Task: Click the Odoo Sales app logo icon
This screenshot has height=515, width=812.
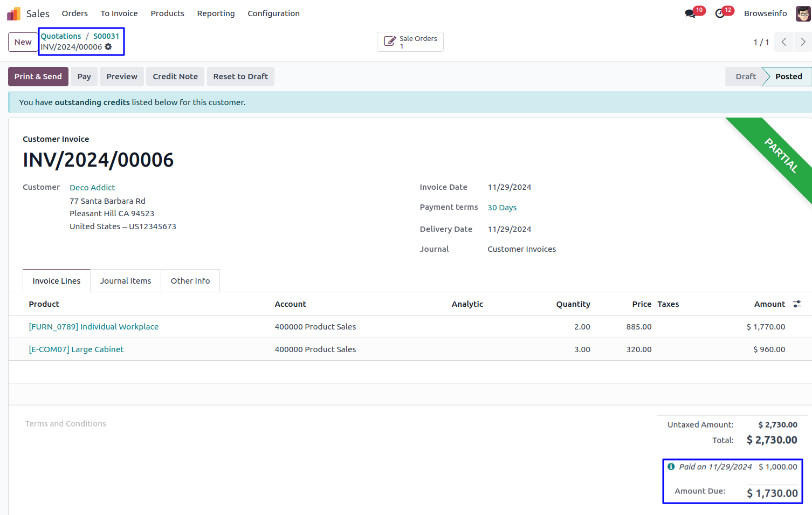Action: click(x=13, y=13)
